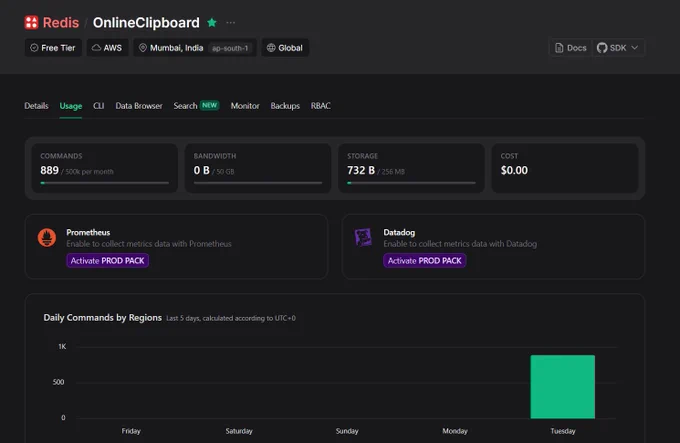Click the Daily Commands by Regions heading
This screenshot has height=443, width=680.
click(102, 318)
